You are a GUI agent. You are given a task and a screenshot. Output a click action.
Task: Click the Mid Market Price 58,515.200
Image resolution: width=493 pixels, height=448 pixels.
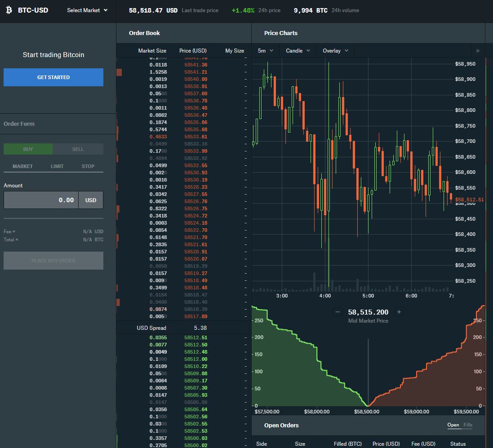click(368, 312)
